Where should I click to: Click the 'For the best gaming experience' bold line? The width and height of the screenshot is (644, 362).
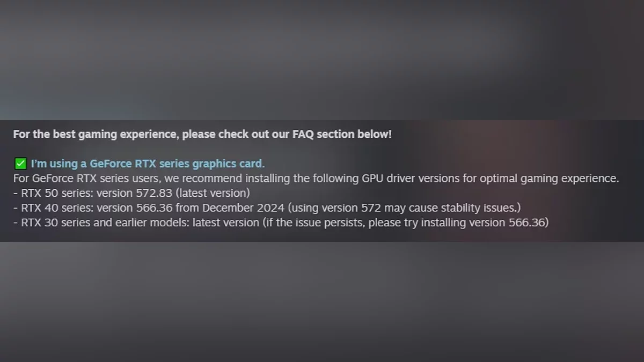pyautogui.click(x=202, y=134)
